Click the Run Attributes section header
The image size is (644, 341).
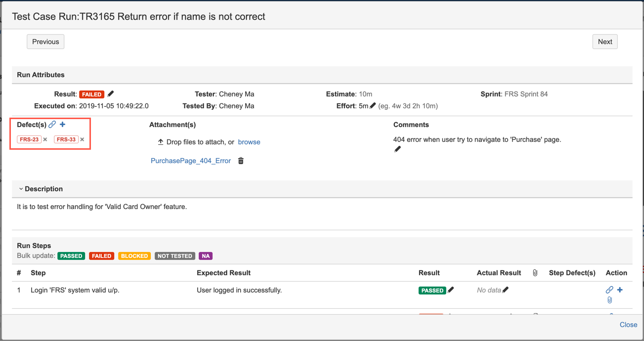41,75
